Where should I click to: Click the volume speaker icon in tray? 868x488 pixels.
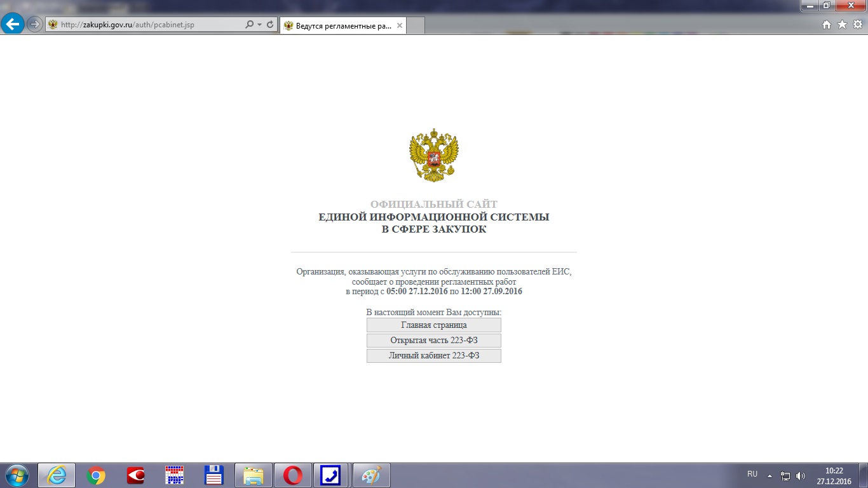[800, 476]
